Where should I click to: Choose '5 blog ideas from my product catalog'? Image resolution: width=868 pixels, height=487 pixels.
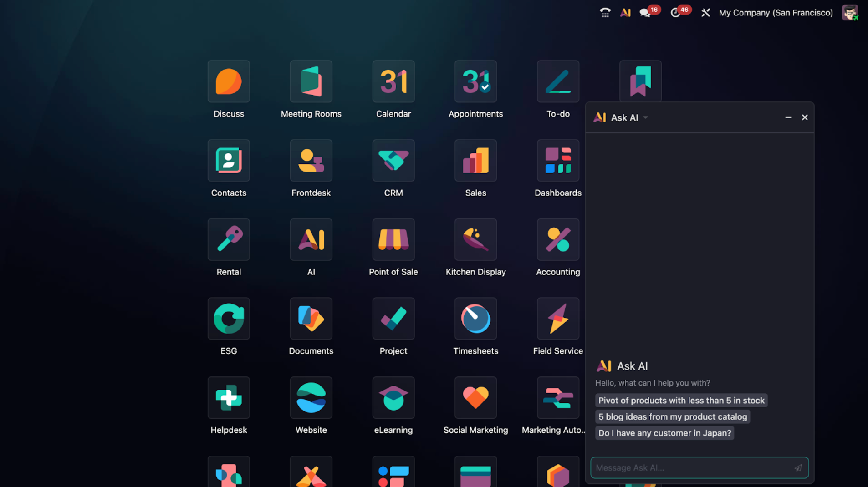tap(673, 417)
